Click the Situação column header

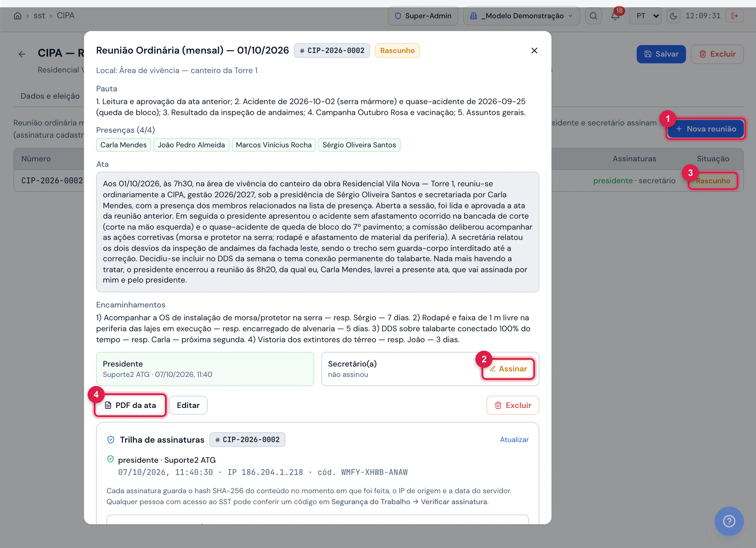click(x=713, y=159)
